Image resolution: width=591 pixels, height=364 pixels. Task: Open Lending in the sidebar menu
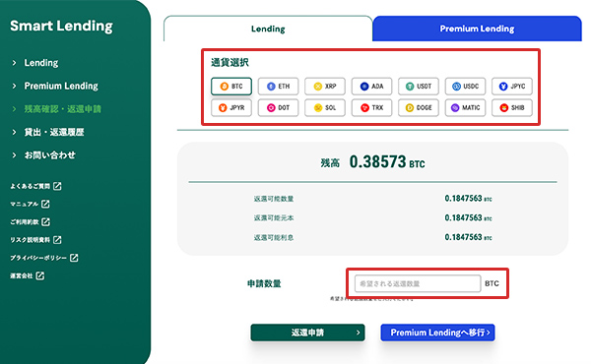click(41, 63)
